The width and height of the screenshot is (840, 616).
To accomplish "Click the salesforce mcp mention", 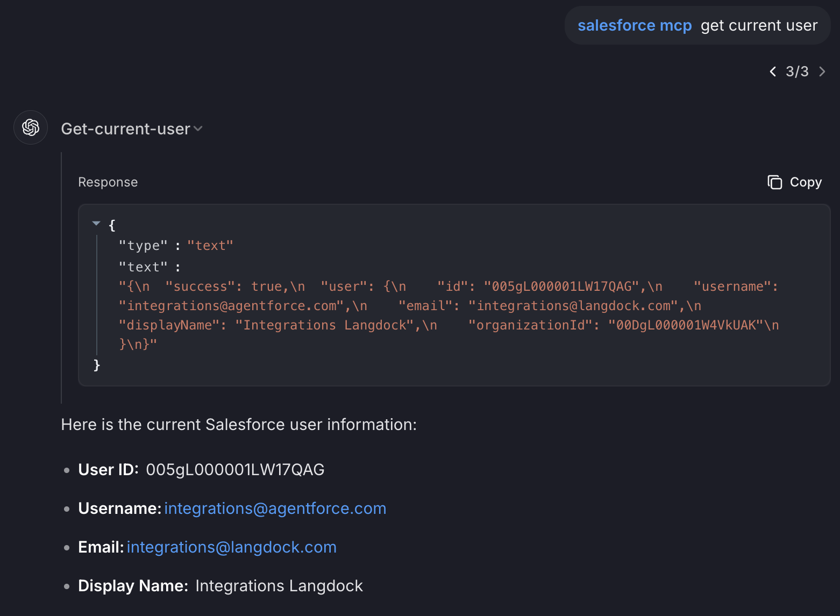I will (x=634, y=25).
